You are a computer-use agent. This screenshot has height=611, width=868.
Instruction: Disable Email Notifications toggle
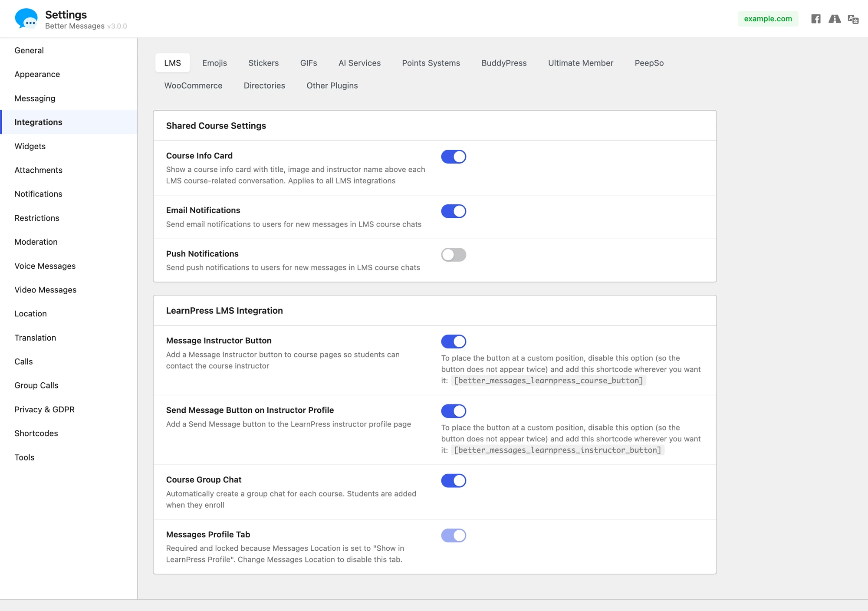(454, 211)
